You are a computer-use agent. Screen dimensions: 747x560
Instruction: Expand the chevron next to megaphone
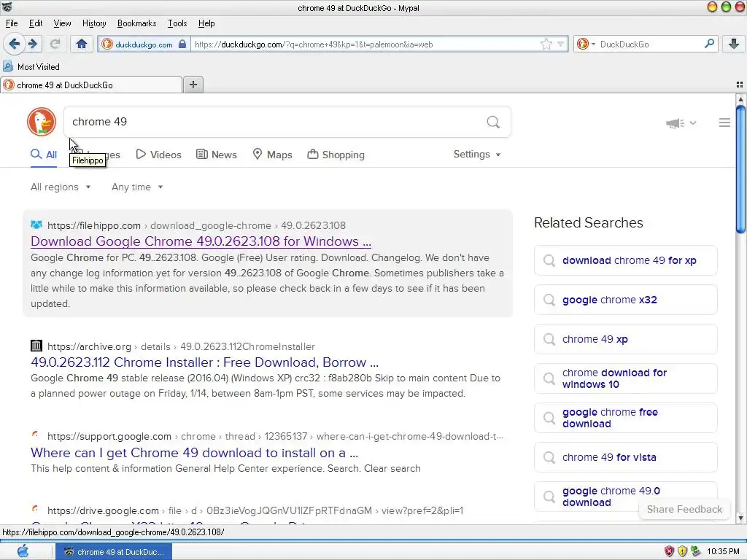point(693,122)
